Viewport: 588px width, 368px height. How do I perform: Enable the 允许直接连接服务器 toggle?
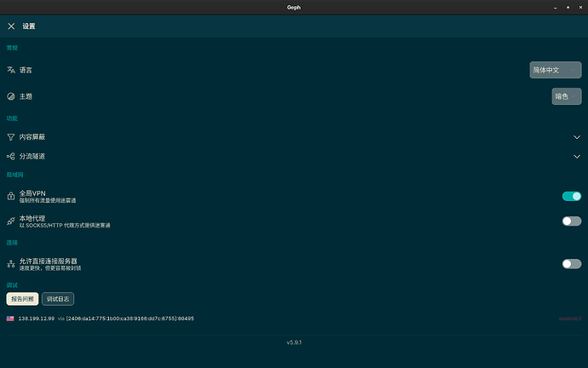572,264
